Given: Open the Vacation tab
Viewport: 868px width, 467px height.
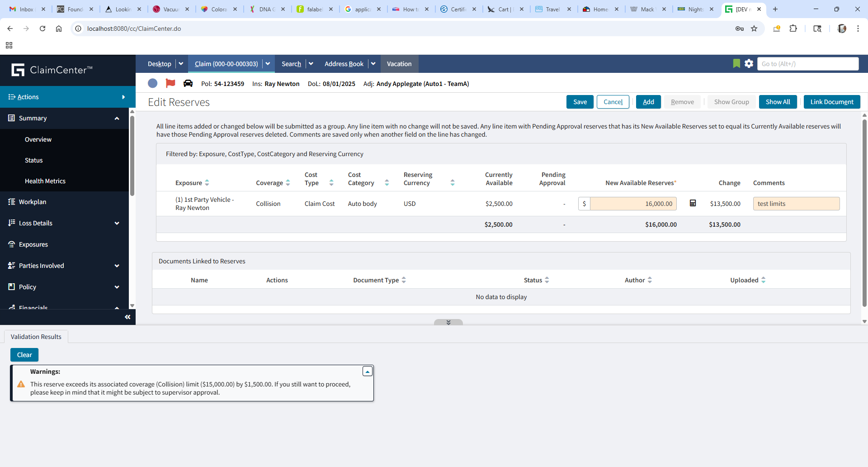Looking at the screenshot, I should (x=399, y=64).
